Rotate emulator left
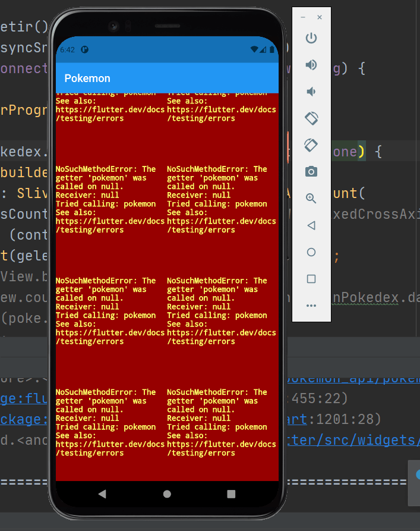 [311, 118]
